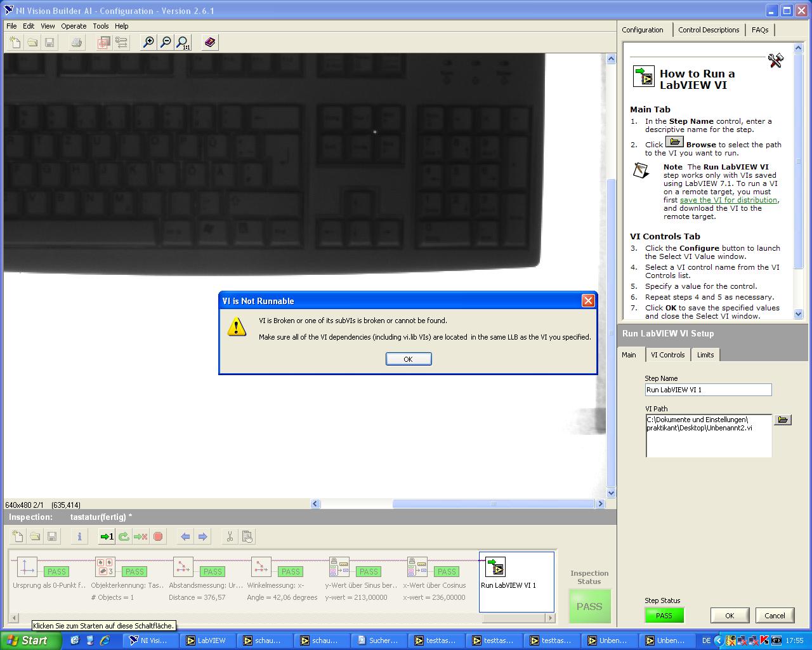Screen dimensions: 812x650
Task: Click the Zoom Out magnifier icon
Action: point(166,43)
